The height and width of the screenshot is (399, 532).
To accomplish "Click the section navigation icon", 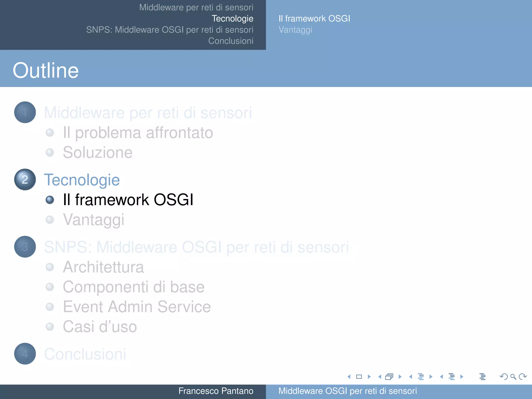I will click(x=452, y=377).
